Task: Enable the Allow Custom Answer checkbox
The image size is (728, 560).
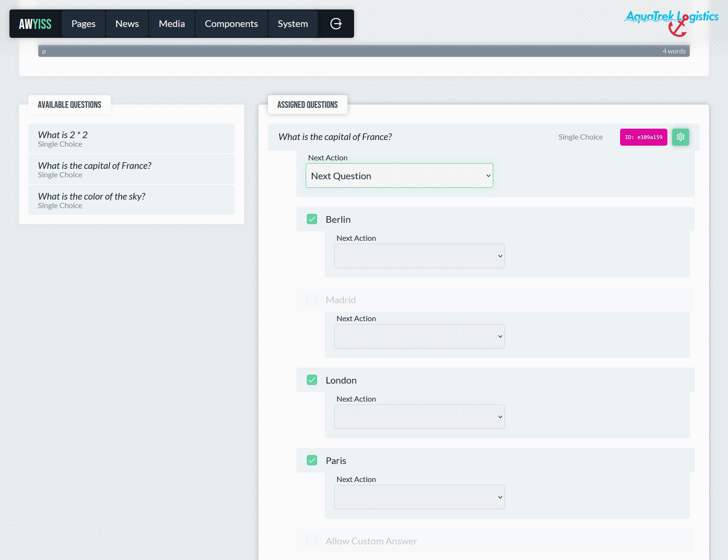Action: pos(312,541)
